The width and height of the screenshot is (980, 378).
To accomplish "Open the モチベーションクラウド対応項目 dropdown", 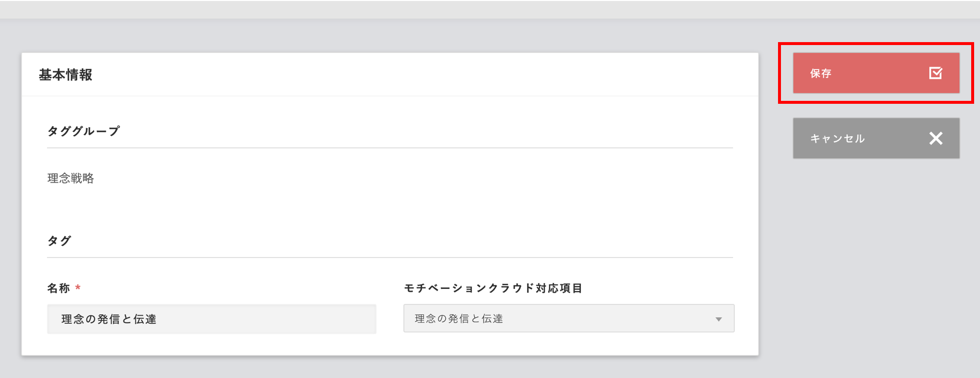I will (x=568, y=319).
